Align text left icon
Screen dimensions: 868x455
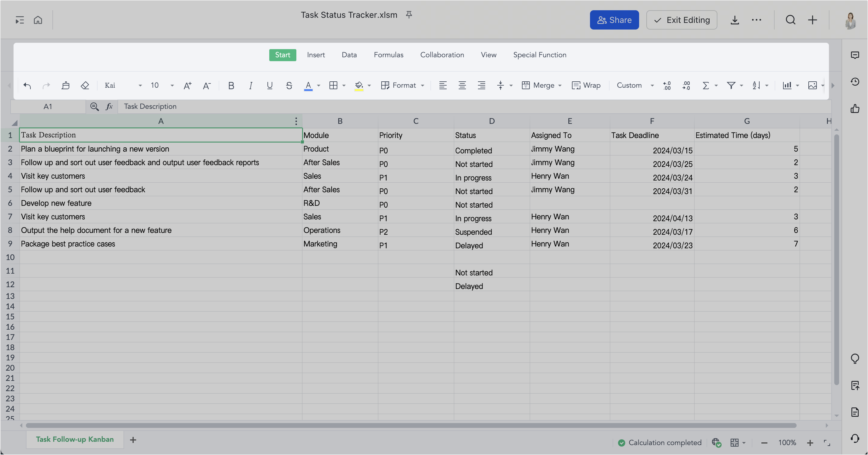pos(443,86)
